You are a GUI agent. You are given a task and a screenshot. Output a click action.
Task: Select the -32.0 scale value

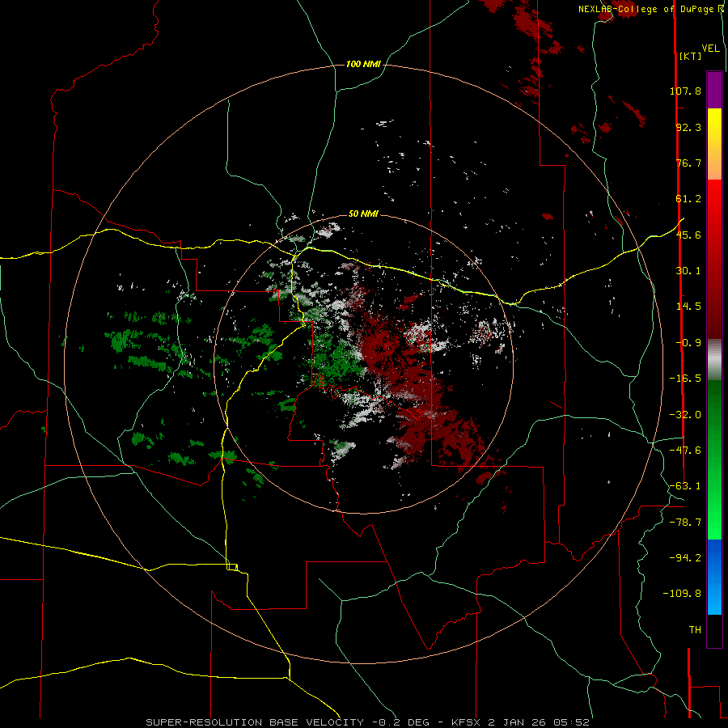[x=685, y=415]
